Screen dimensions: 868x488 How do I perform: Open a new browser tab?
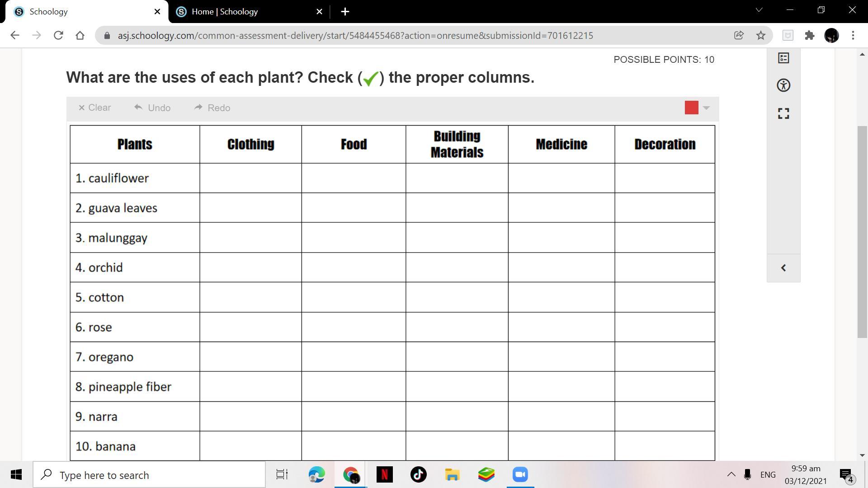pyautogui.click(x=345, y=12)
